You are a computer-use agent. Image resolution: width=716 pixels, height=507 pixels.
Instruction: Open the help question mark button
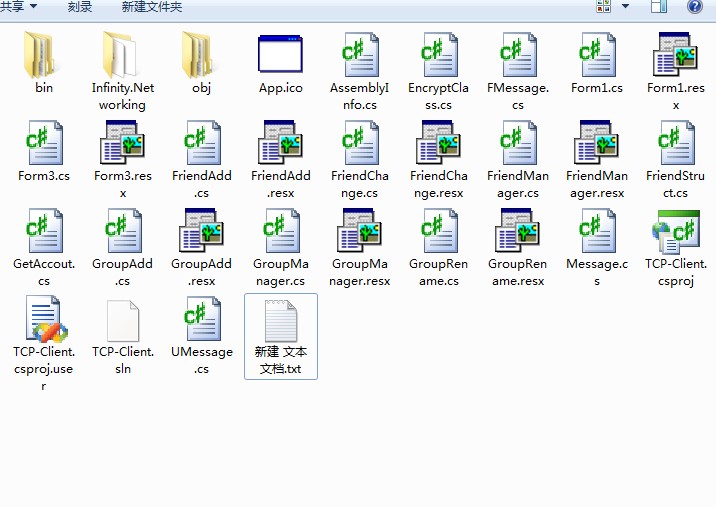click(x=695, y=6)
